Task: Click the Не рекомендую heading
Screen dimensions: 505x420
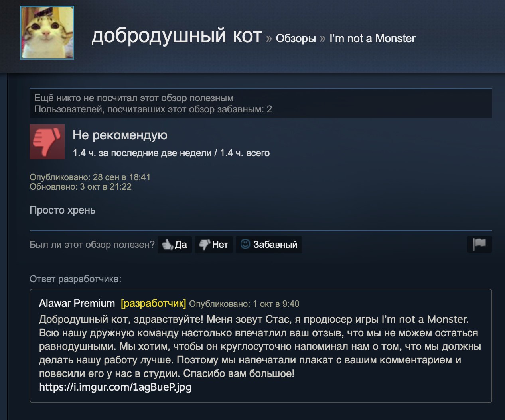Action: point(120,135)
